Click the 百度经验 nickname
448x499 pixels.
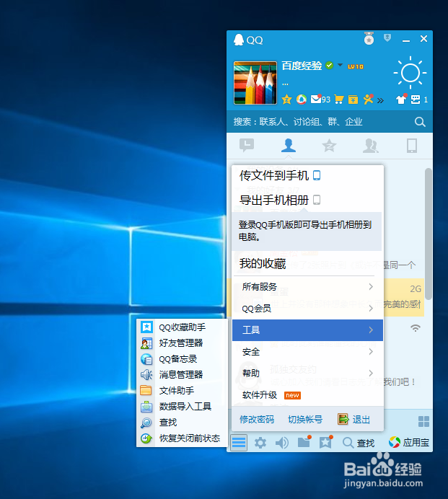click(x=302, y=66)
